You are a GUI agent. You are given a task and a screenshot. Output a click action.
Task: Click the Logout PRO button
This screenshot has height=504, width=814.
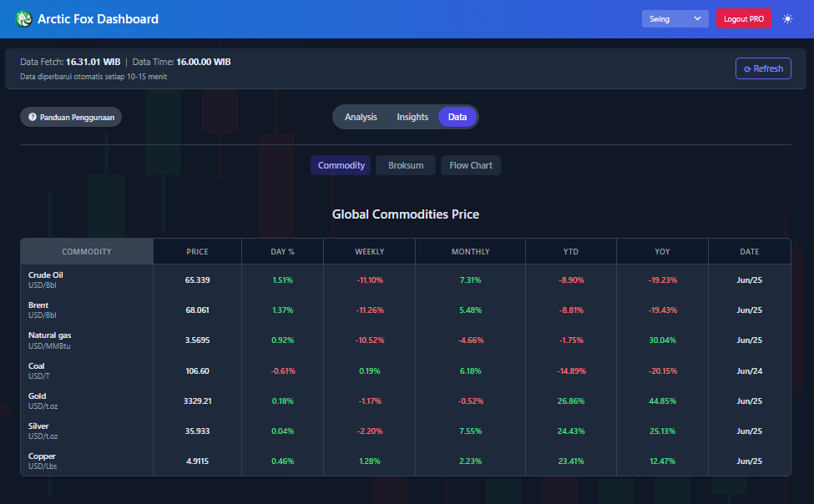(743, 18)
